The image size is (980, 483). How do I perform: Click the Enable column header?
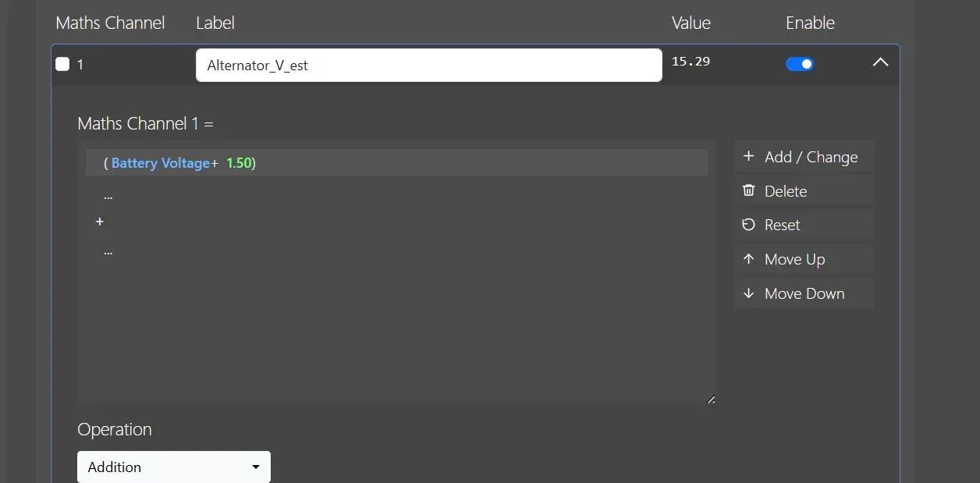tap(810, 23)
